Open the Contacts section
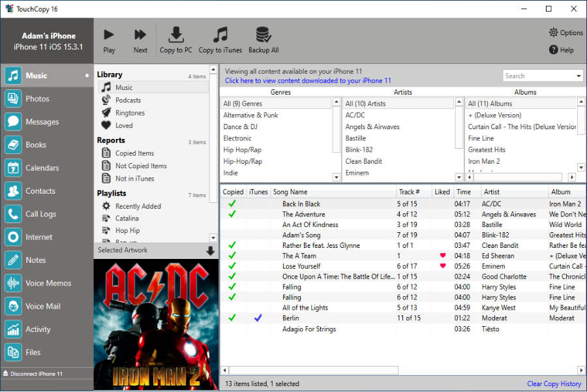The height and width of the screenshot is (392, 587). tap(47, 191)
